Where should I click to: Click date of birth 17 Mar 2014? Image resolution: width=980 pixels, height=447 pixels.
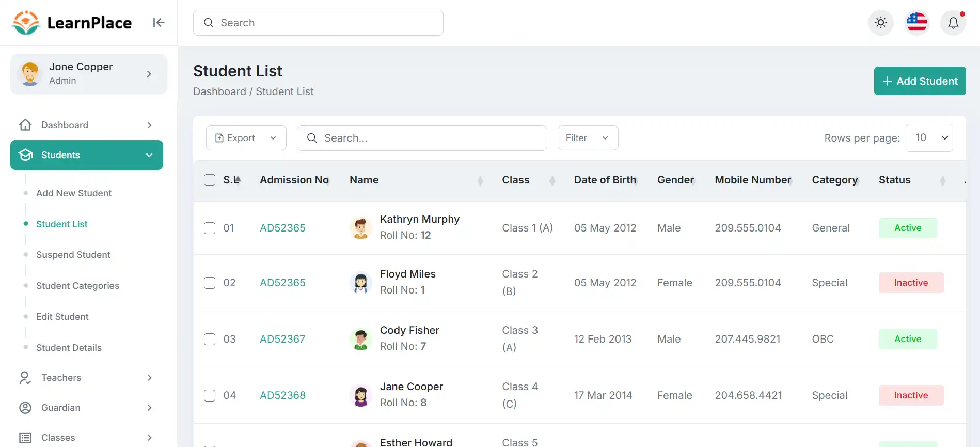pyautogui.click(x=603, y=395)
